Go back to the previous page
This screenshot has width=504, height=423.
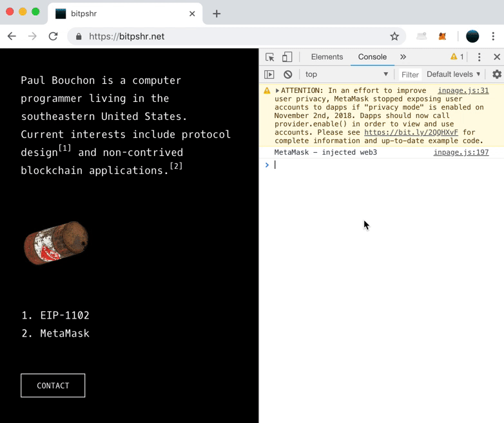point(12,36)
